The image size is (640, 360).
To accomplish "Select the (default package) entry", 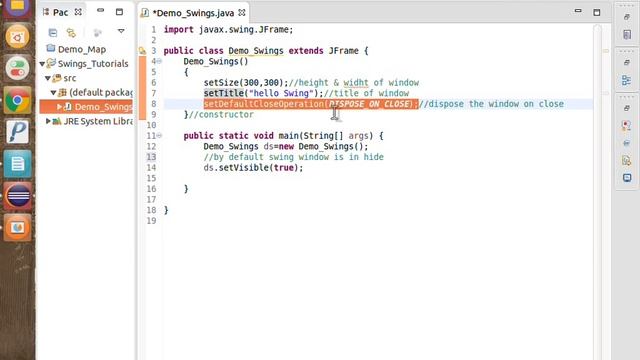I will pos(101,93).
